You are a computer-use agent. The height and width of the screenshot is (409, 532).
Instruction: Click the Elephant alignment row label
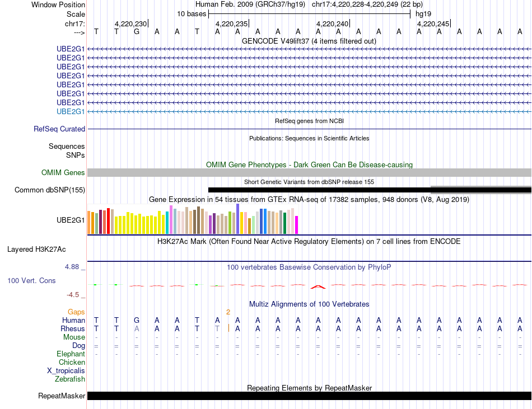pyautogui.click(x=71, y=354)
